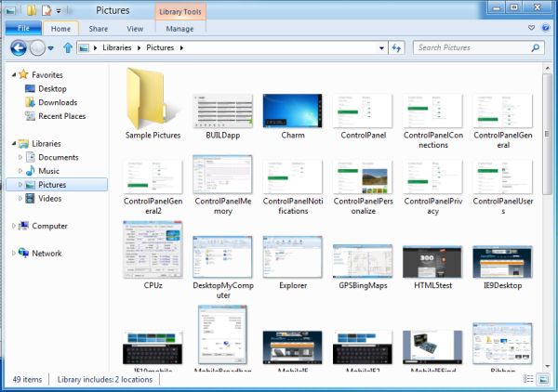Expand arrow after Libraries in breadcrumb
The height and width of the screenshot is (392, 558).
(139, 48)
